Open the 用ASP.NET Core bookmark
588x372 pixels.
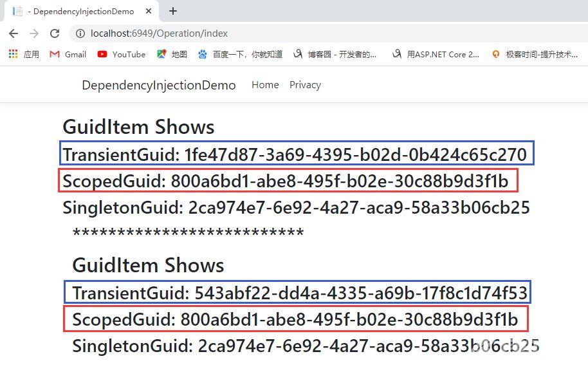point(436,54)
